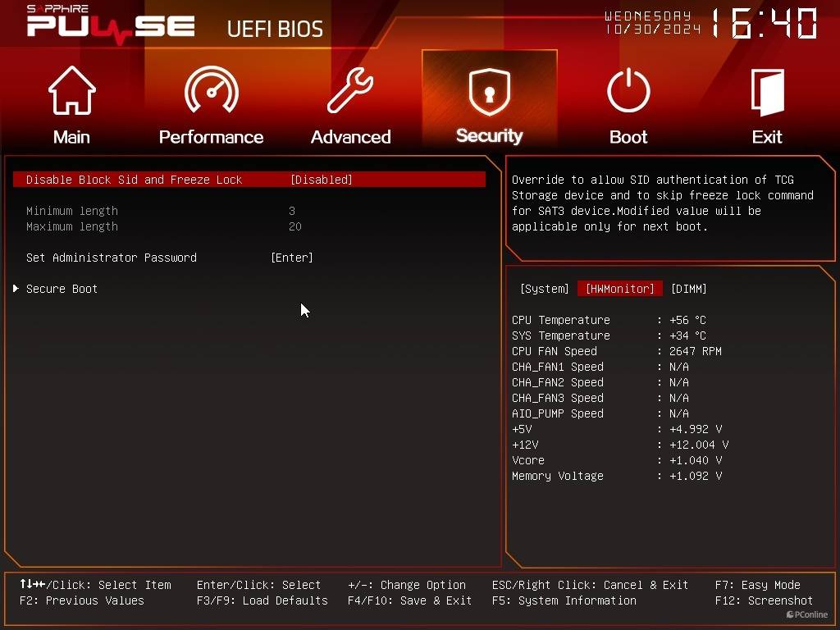Click the Override help description text

click(663, 203)
